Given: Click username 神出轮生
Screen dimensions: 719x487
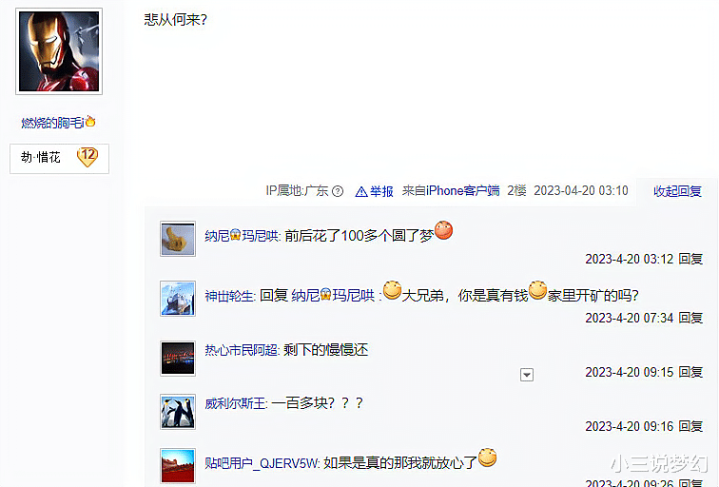Looking at the screenshot, I should tap(229, 296).
